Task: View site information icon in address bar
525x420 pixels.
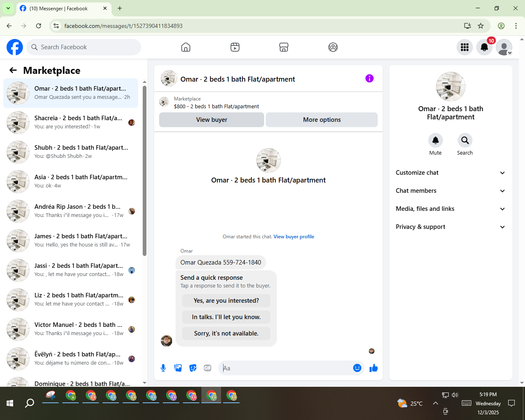Action: pos(57,26)
